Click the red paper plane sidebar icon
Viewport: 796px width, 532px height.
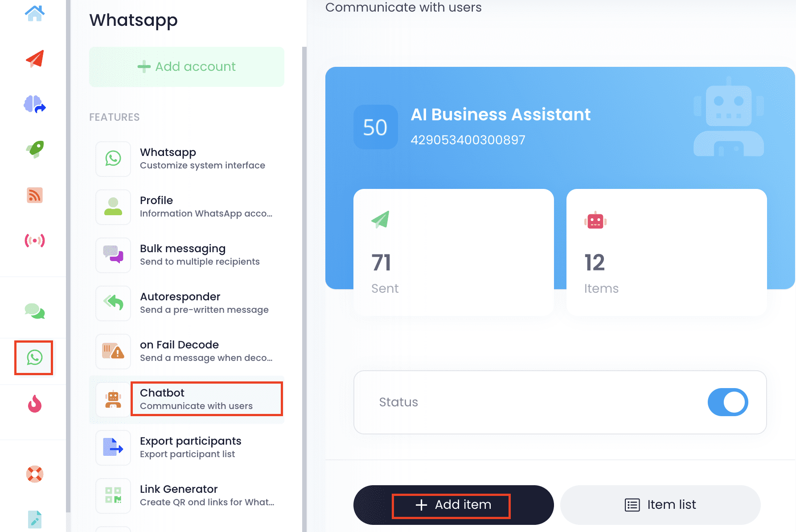tap(34, 58)
